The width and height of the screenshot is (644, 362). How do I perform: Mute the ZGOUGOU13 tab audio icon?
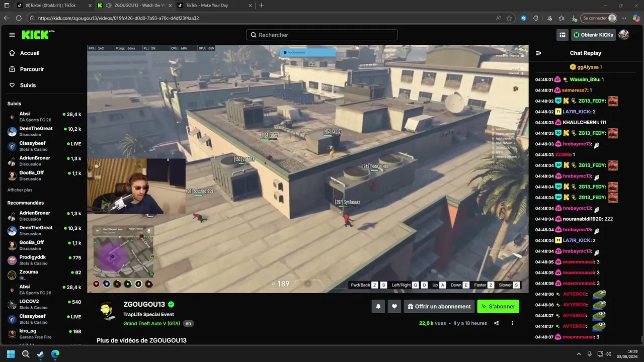[109, 5]
